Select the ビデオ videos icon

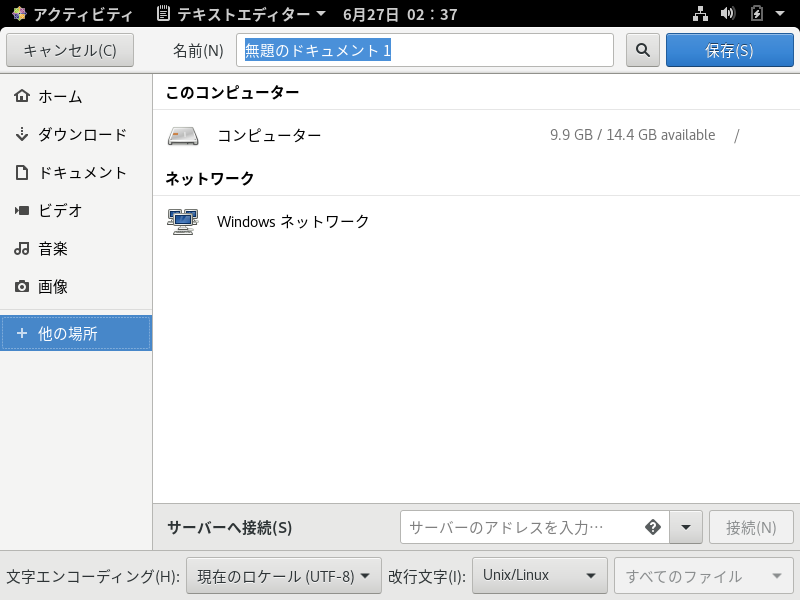(x=22, y=210)
